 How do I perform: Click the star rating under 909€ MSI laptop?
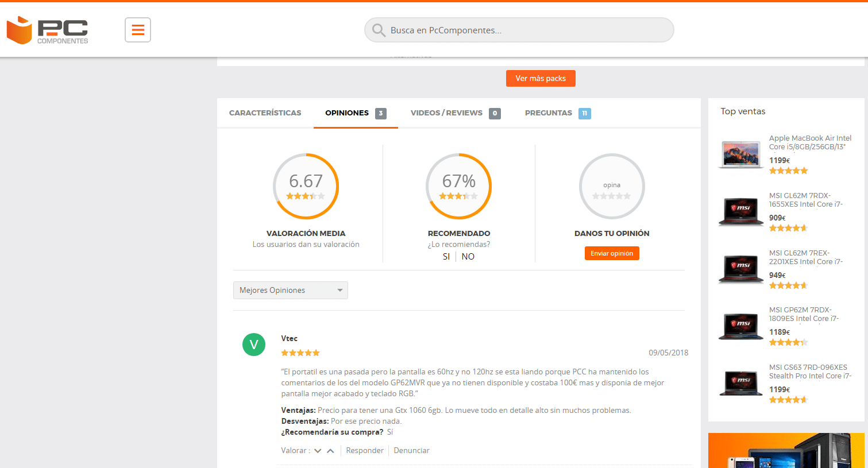click(789, 228)
